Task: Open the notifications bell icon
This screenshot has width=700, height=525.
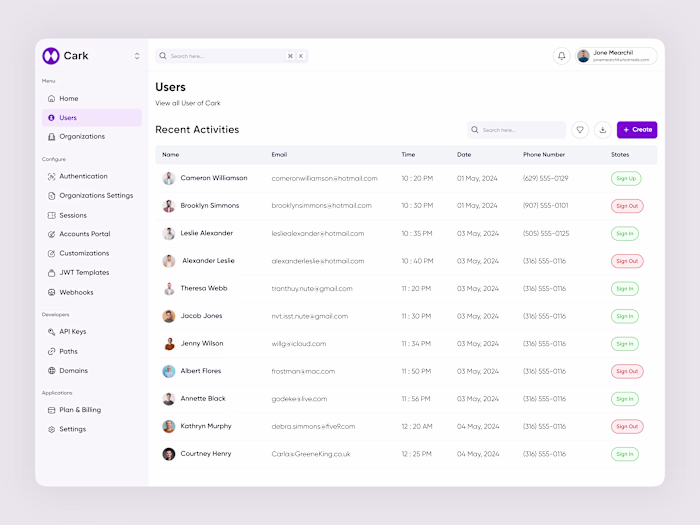Action: (562, 56)
